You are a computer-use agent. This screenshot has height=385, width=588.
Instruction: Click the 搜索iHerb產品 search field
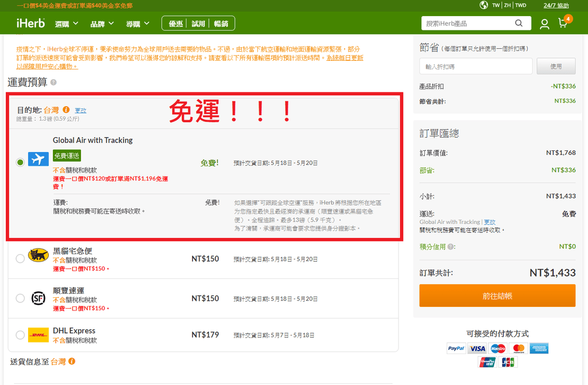(469, 24)
